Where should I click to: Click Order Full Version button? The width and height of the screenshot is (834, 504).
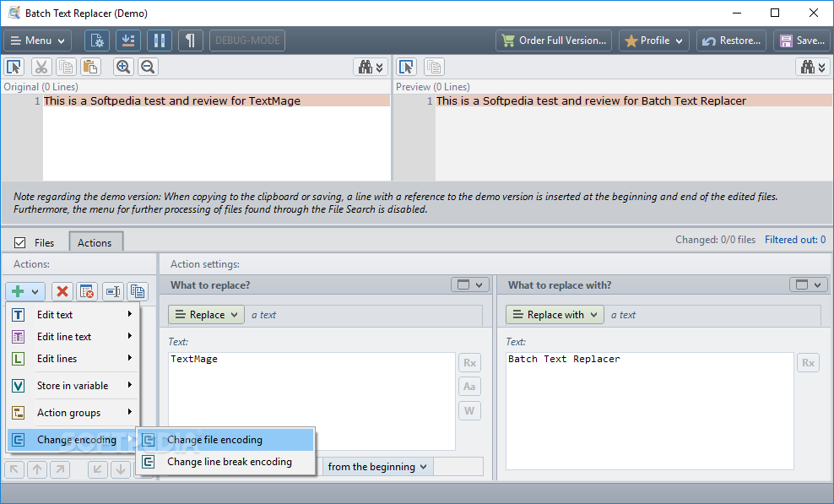(x=554, y=41)
